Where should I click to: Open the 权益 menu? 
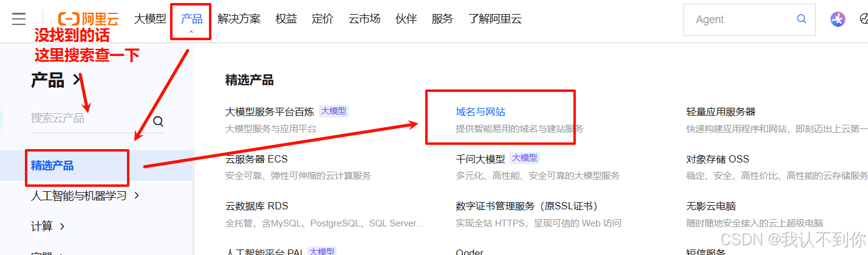(286, 18)
